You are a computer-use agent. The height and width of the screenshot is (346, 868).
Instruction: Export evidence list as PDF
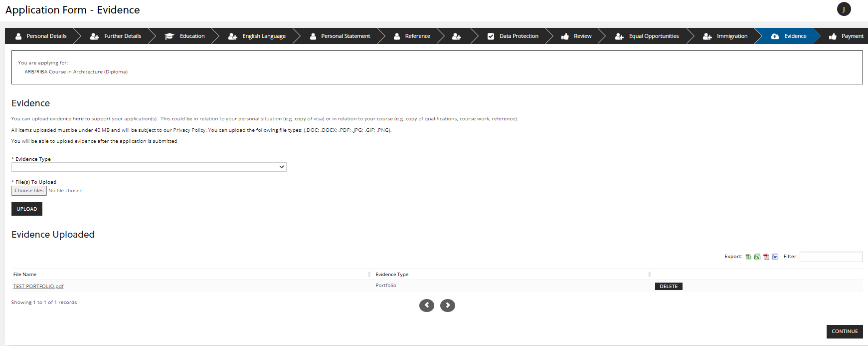pos(766,257)
